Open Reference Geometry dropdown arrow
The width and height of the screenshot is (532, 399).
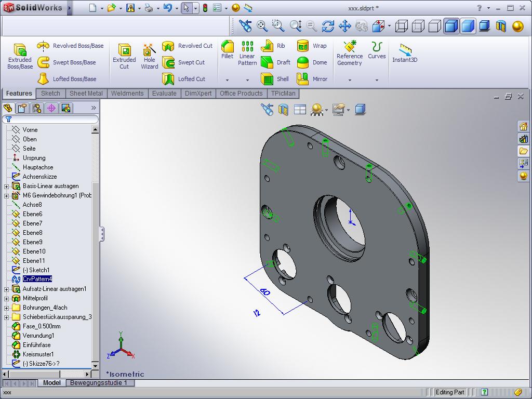(350, 80)
